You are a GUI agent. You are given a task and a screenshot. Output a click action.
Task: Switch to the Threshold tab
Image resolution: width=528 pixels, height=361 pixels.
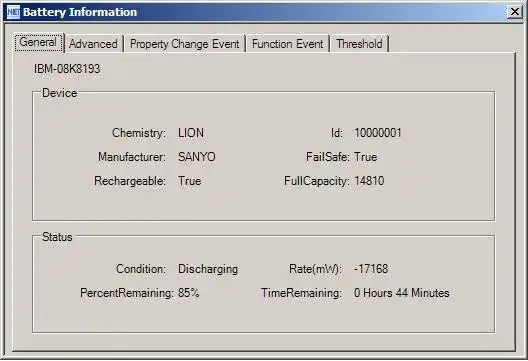coord(359,44)
